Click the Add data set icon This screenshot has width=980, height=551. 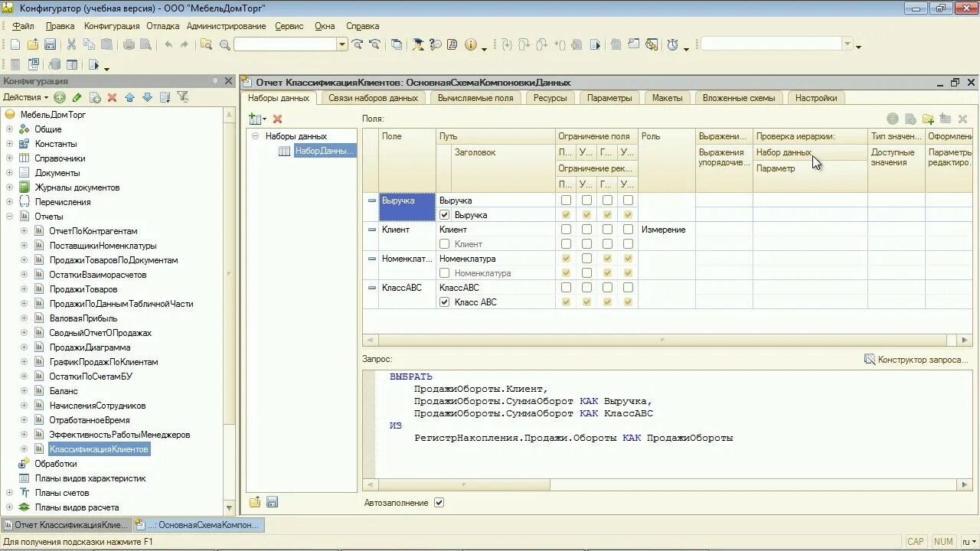(x=257, y=119)
